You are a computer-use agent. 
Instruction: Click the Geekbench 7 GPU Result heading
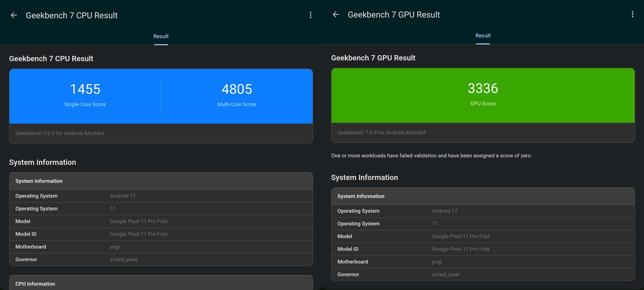(x=373, y=58)
